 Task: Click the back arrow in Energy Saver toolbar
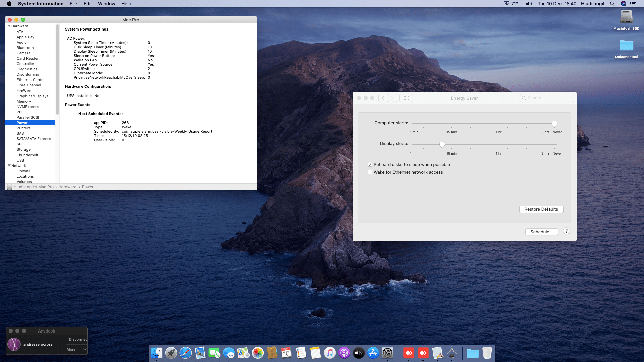pos(383,98)
